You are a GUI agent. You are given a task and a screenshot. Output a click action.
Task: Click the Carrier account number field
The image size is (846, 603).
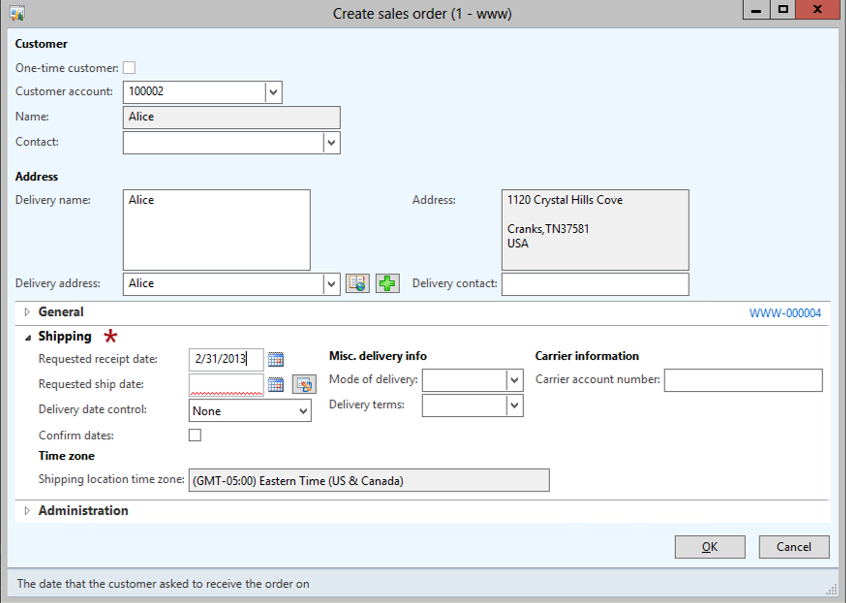743,380
